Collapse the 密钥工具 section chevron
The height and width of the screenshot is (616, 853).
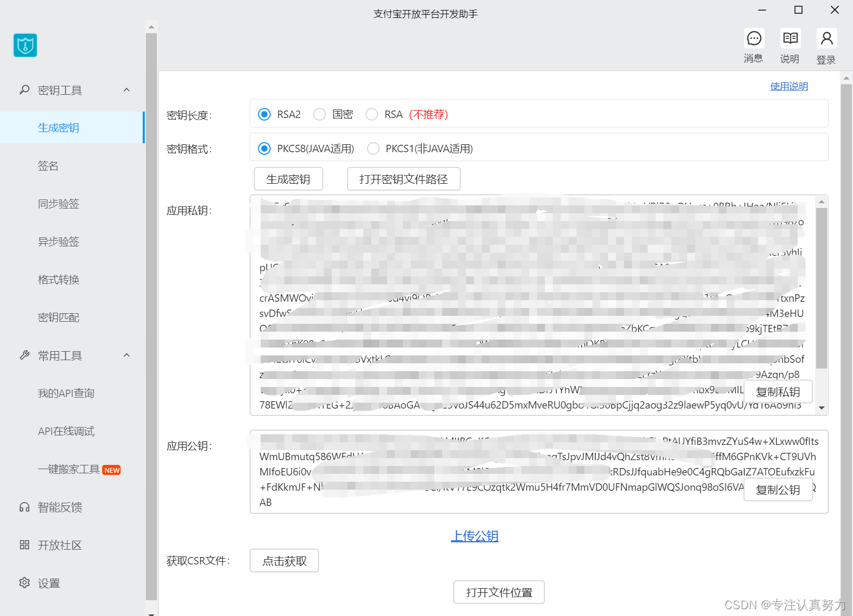click(126, 90)
